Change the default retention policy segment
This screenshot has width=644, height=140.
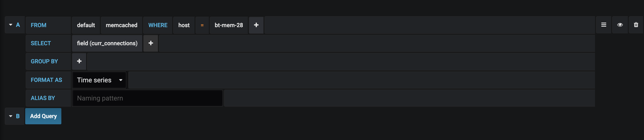[86, 25]
